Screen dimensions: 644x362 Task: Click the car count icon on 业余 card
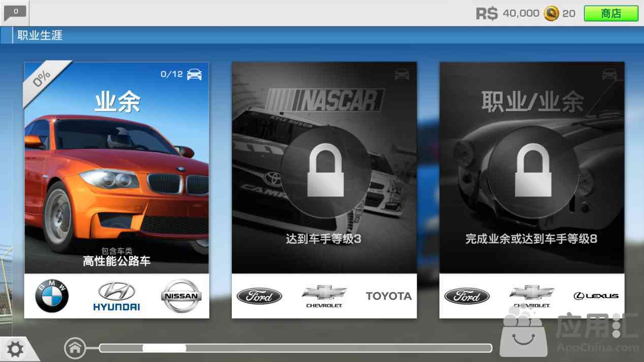pyautogui.click(x=194, y=75)
